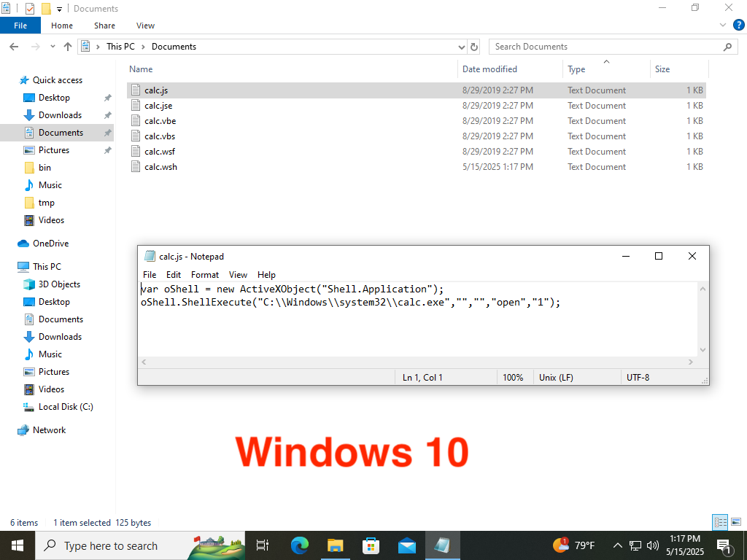Open the tmp folder in sidebar
747x560 pixels.
coord(46,203)
